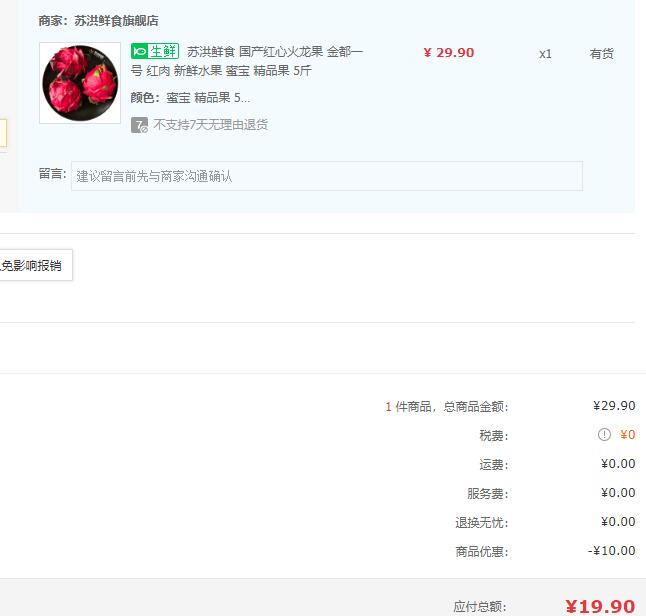
Task: Focus the 留言 message input field
Action: coord(327,176)
